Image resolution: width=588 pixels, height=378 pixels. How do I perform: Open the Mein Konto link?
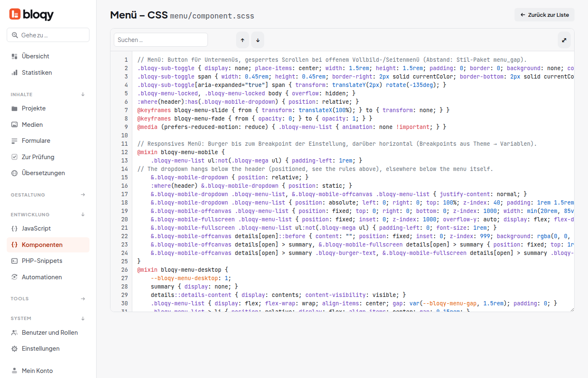[x=48, y=371]
